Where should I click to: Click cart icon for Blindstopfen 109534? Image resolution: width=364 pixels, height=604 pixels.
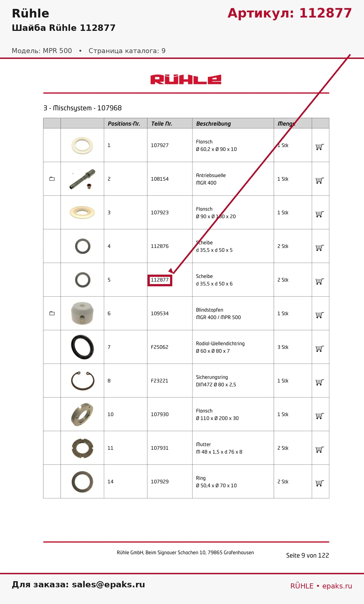[x=320, y=315]
